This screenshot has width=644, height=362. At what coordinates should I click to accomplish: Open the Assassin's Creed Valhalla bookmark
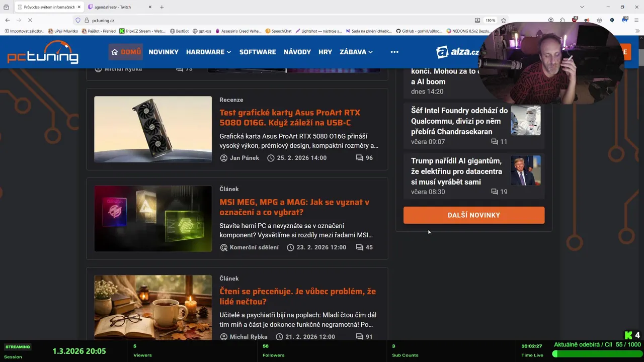(238, 31)
